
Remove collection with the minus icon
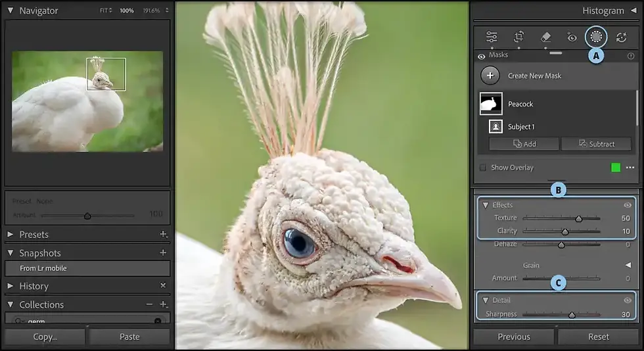[x=149, y=304]
